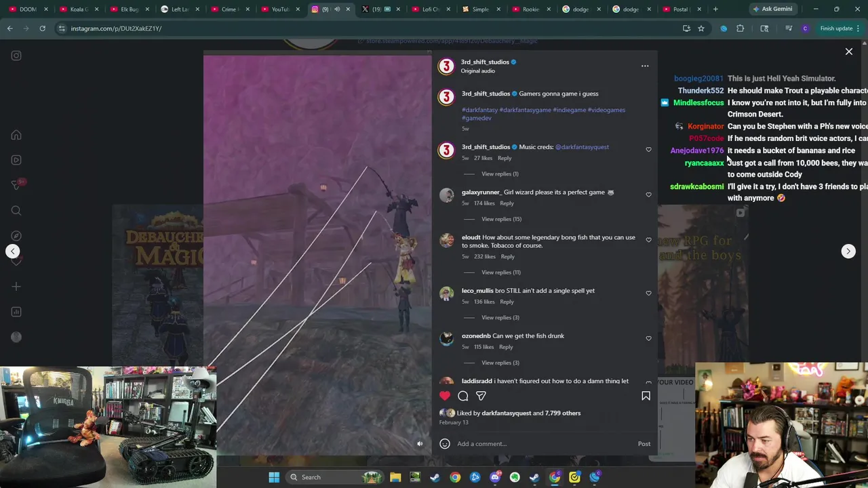This screenshot has height=488, width=868.
Task: Open Chrome extensions puzzle icon
Action: coord(740,28)
